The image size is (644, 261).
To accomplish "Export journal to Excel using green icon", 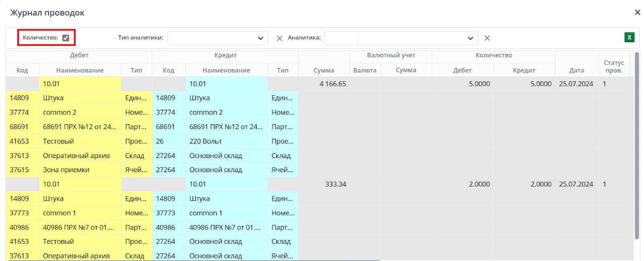I will click(629, 37).
